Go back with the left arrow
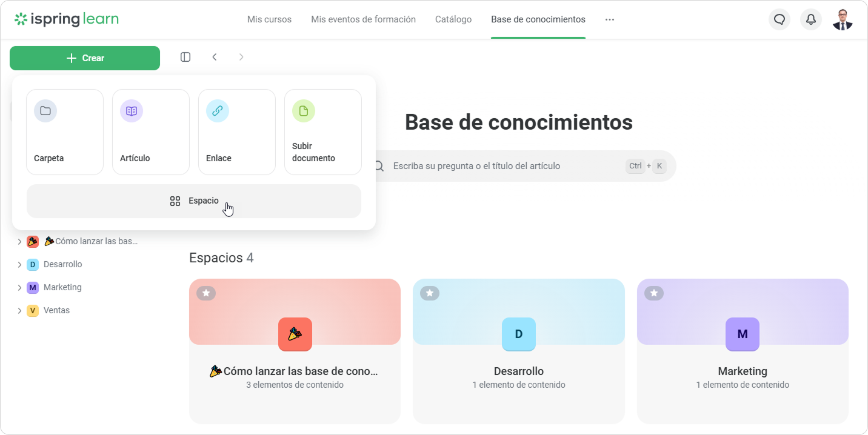Screen dimensions: 868x435 tap(215, 57)
